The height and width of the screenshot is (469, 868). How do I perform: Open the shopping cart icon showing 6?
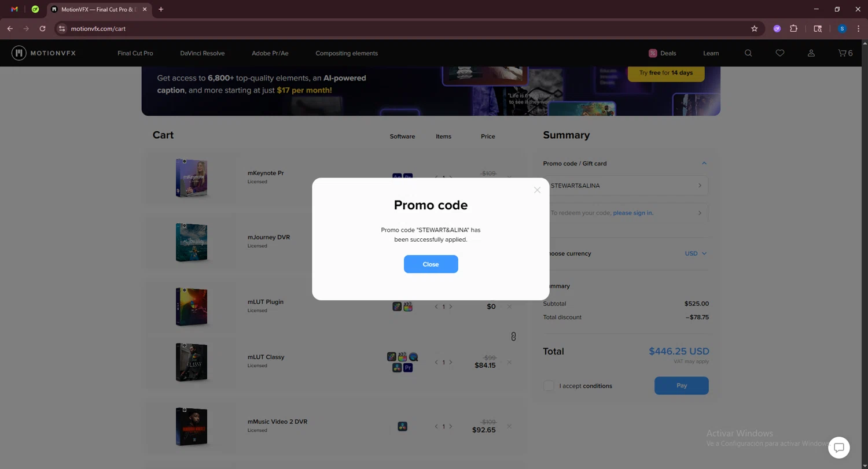tap(845, 53)
